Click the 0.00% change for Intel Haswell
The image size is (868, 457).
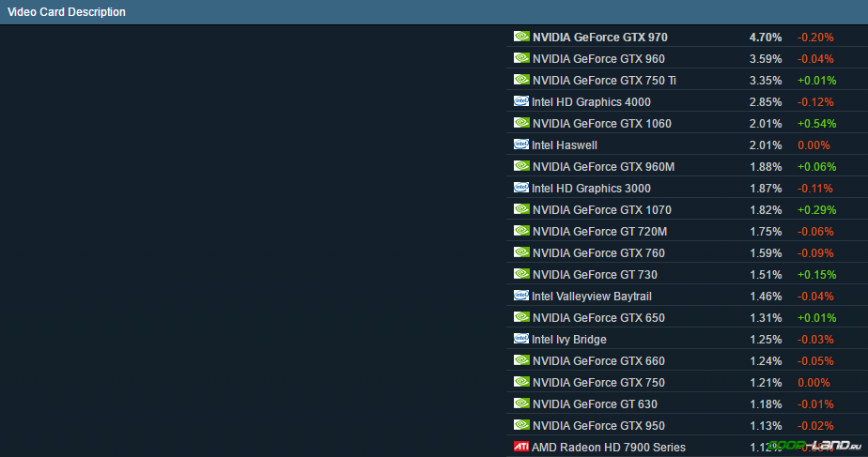coord(814,145)
